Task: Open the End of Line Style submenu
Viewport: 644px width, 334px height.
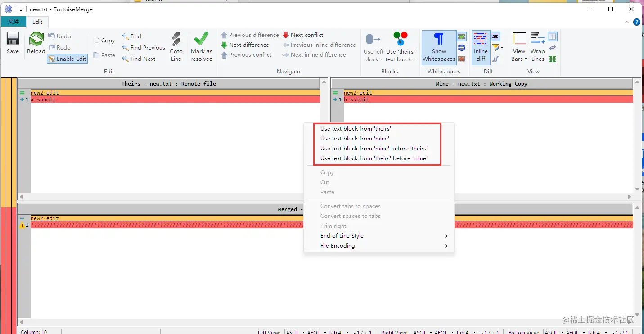Action: (379, 236)
